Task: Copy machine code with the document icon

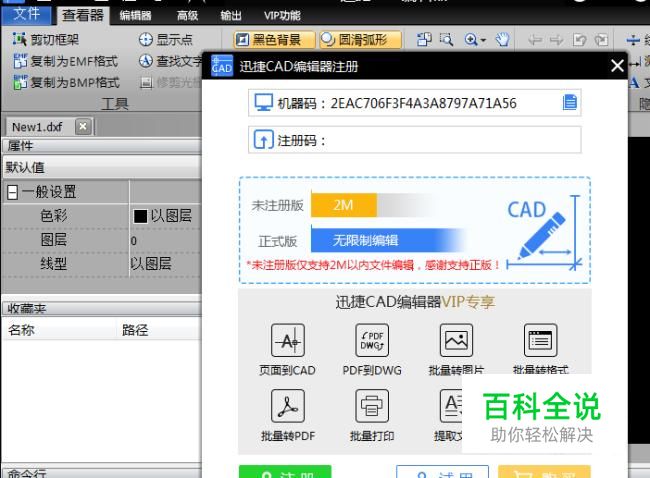Action: point(570,102)
